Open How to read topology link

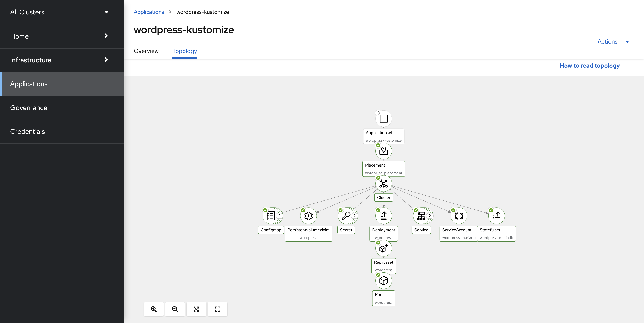589,66
